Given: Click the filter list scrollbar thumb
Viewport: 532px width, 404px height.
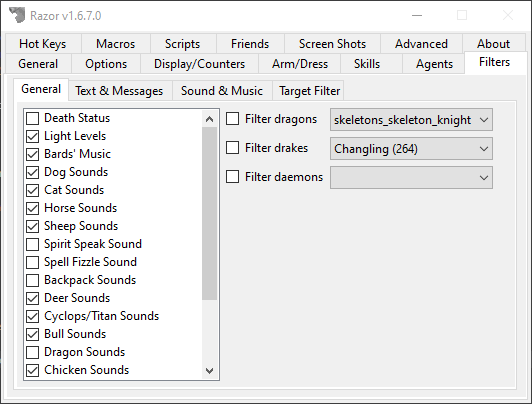Looking at the screenshot, I should click(209, 213).
